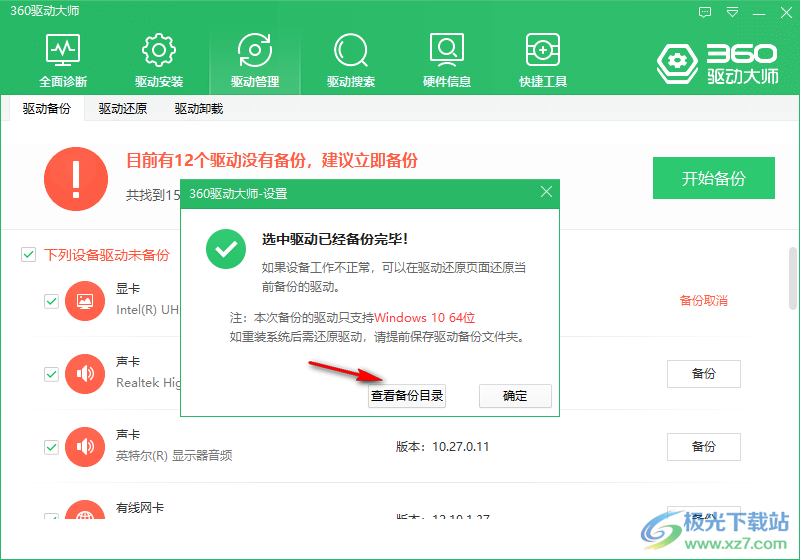
Task: Click the 有线网卡 row label
Action: [x=140, y=508]
